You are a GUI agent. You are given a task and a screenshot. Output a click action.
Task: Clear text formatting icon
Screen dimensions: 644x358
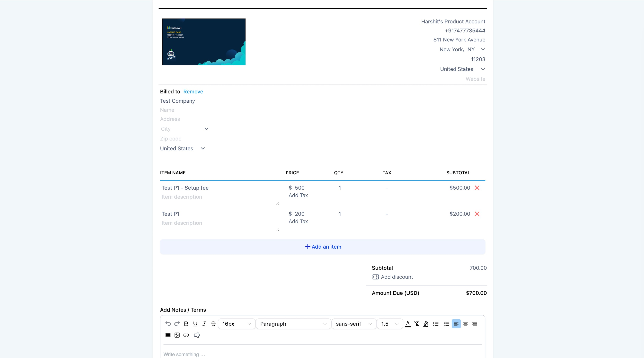pos(417,324)
